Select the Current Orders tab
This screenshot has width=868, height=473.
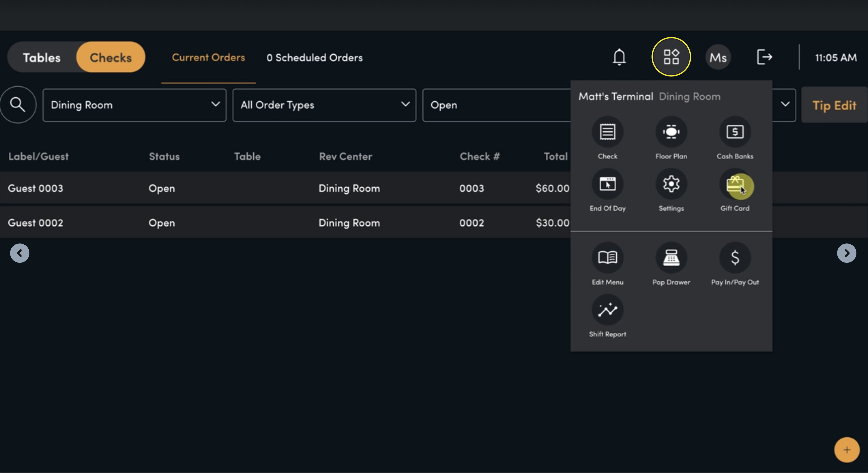tap(208, 58)
